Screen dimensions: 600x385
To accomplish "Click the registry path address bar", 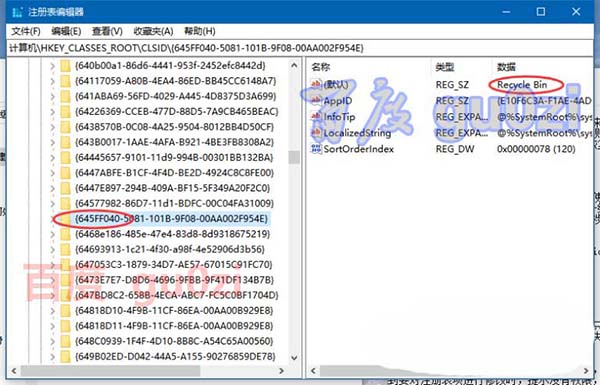I will 300,48.
